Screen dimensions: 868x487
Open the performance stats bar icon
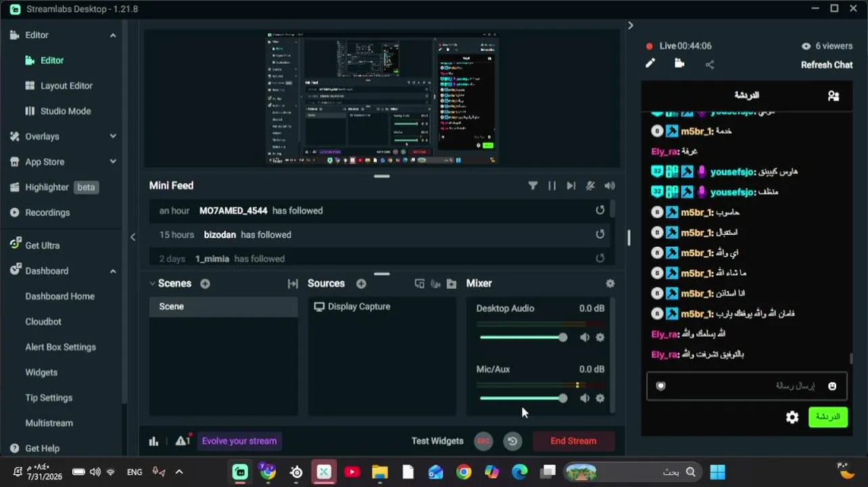coord(154,441)
